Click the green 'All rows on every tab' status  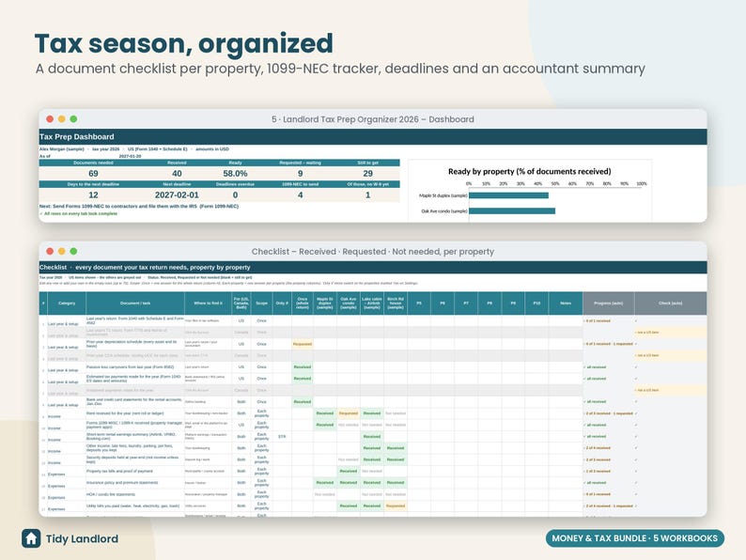(79, 213)
